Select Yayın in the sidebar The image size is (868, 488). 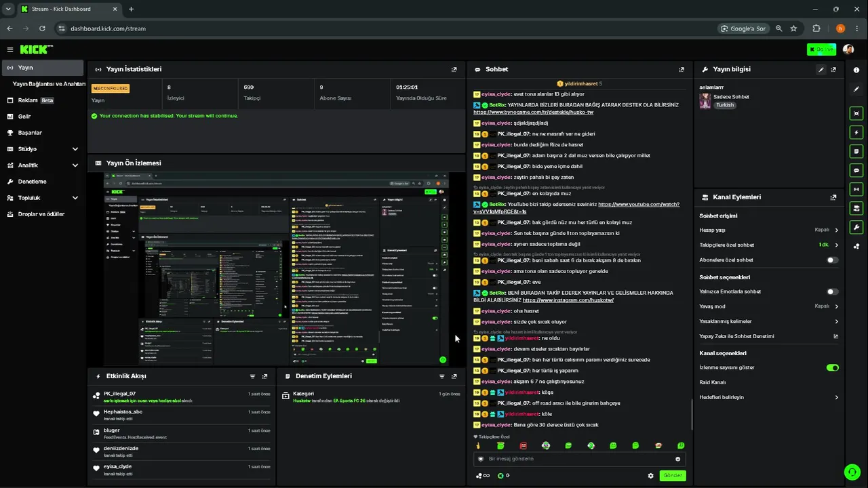43,68
